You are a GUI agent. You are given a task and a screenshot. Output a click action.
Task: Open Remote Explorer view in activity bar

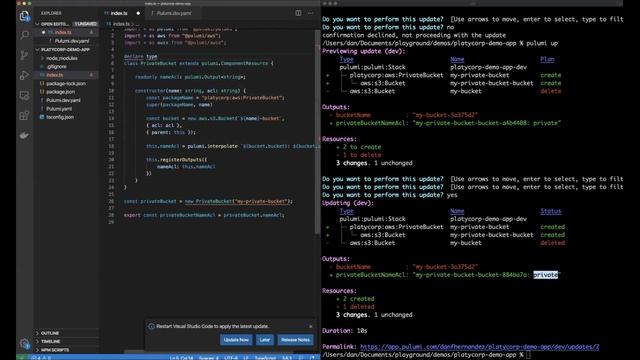(x=24, y=96)
